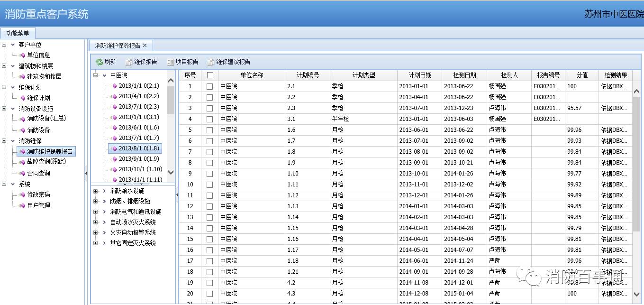Viewport: 644px width, 305px height.
Task: Check the checkbox for row 1
Action: [210, 86]
